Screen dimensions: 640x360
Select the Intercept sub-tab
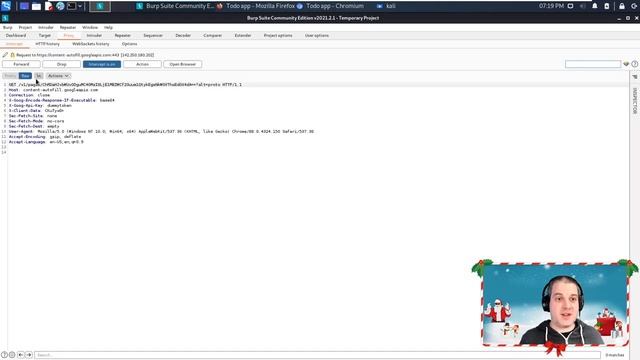point(14,44)
